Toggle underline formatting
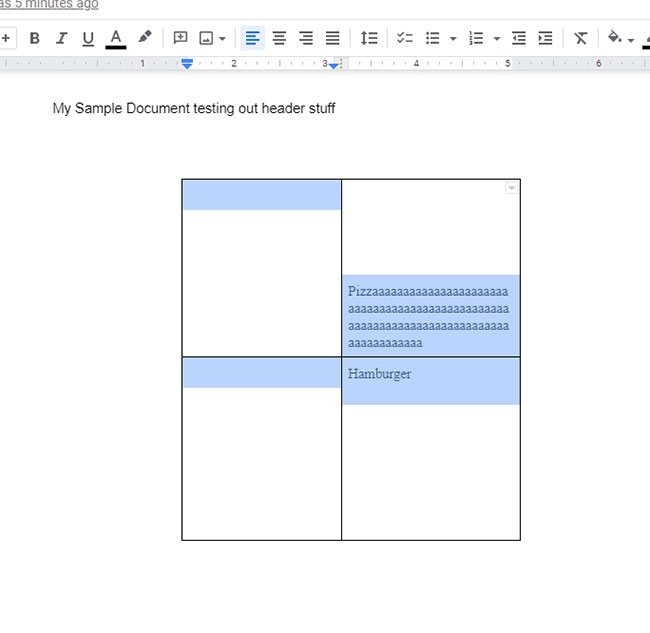The height and width of the screenshot is (633, 650). click(88, 38)
